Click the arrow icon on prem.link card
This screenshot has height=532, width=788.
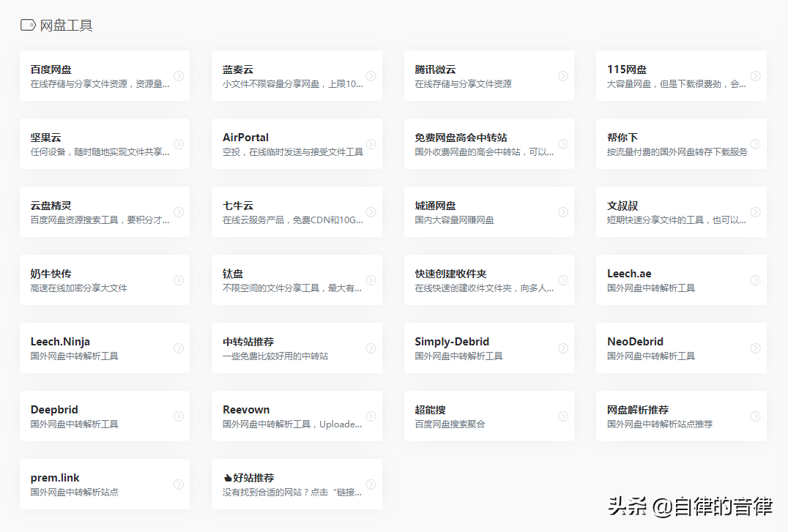179,484
